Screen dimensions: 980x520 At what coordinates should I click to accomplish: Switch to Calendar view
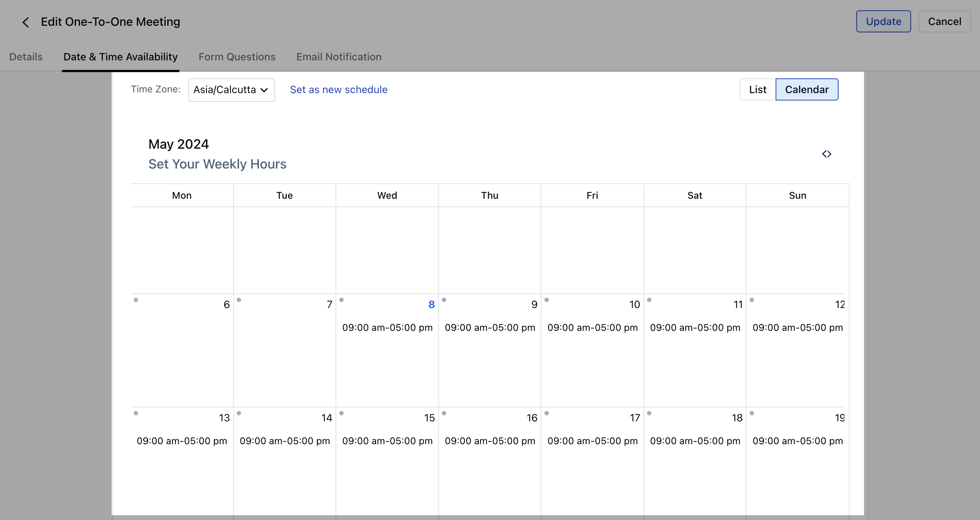click(807, 89)
